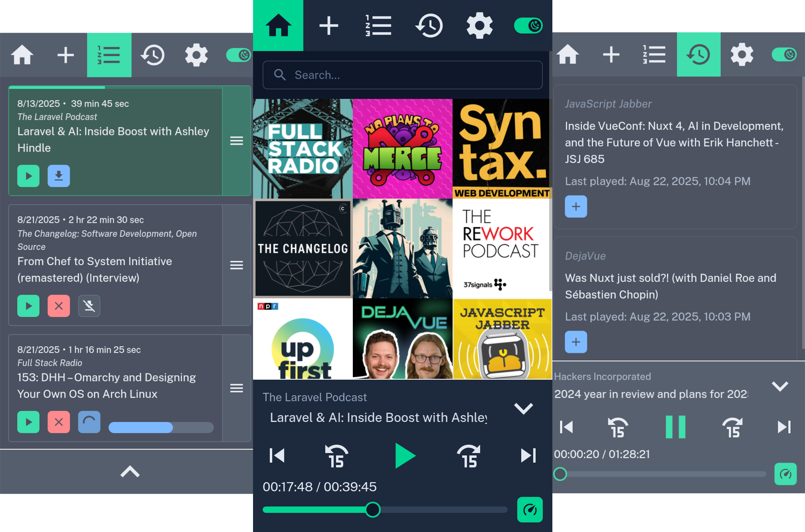Open the Home tab in center panel
The image size is (805, 532).
tap(278, 26)
